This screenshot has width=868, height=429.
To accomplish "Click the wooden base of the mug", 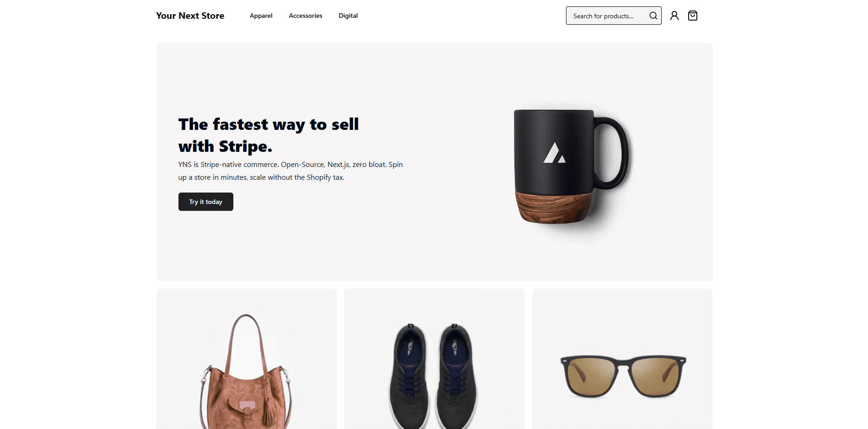I will tap(554, 207).
